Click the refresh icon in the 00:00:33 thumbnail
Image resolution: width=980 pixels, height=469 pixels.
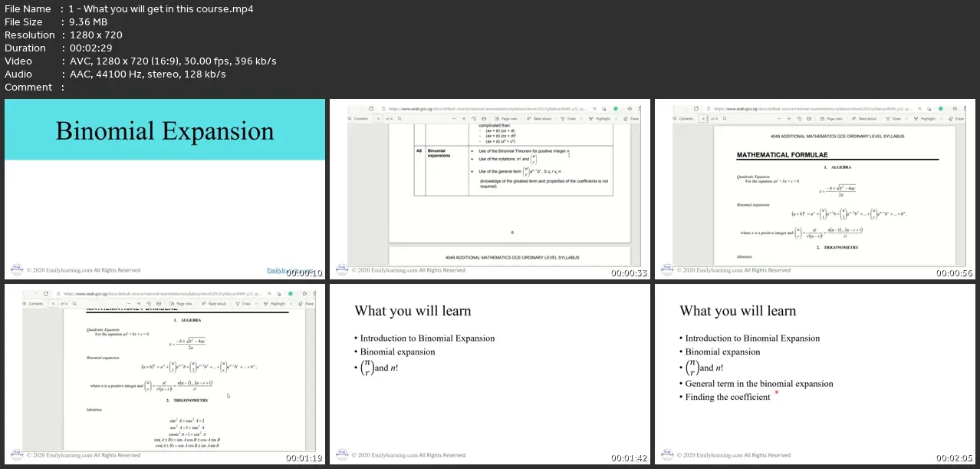tap(371, 109)
